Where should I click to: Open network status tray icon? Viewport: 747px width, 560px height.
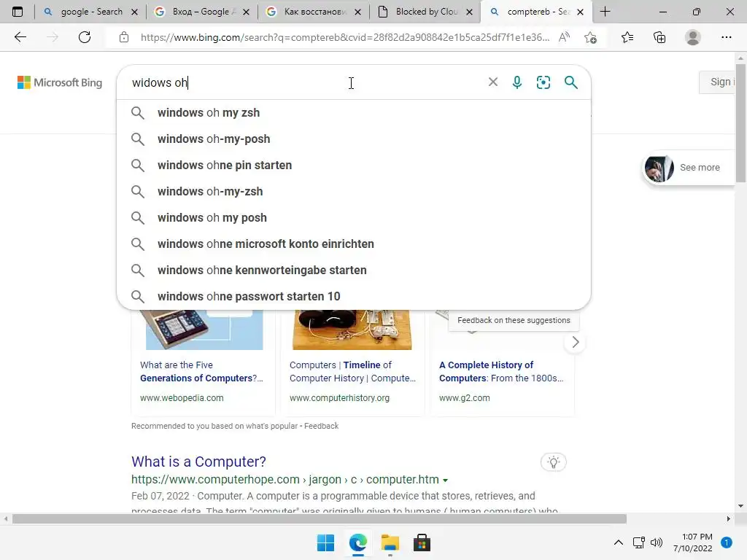(x=638, y=542)
